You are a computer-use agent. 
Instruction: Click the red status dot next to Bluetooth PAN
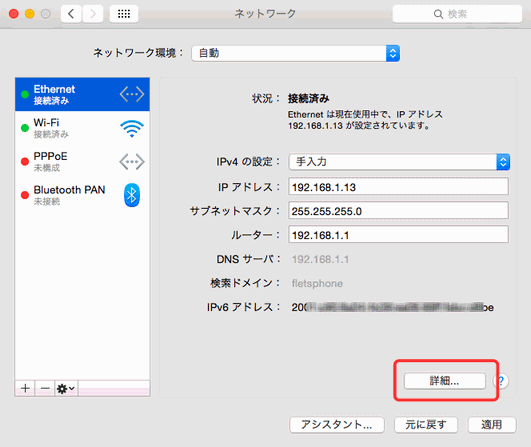pyautogui.click(x=25, y=195)
